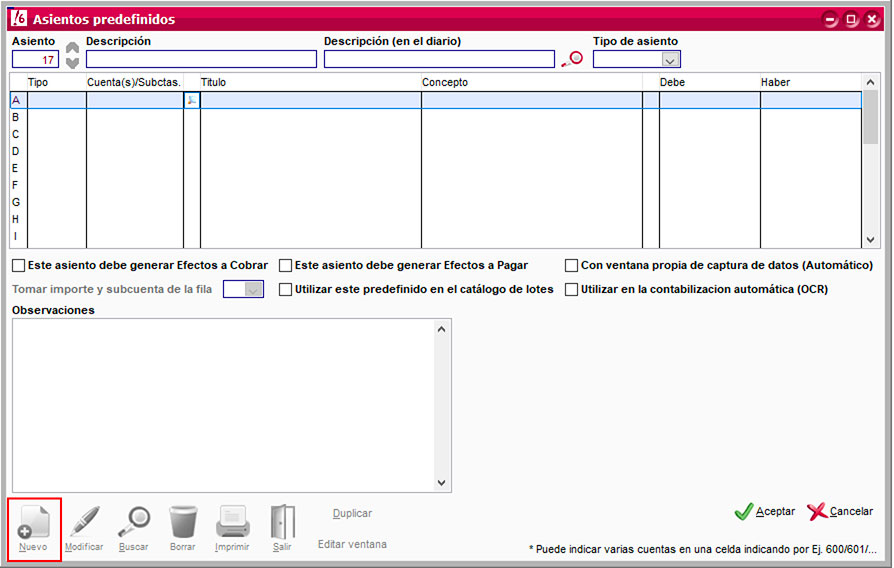
Task: Enable 'Este asiento debe generar Efectos a Pagar'
Action: [x=286, y=265]
